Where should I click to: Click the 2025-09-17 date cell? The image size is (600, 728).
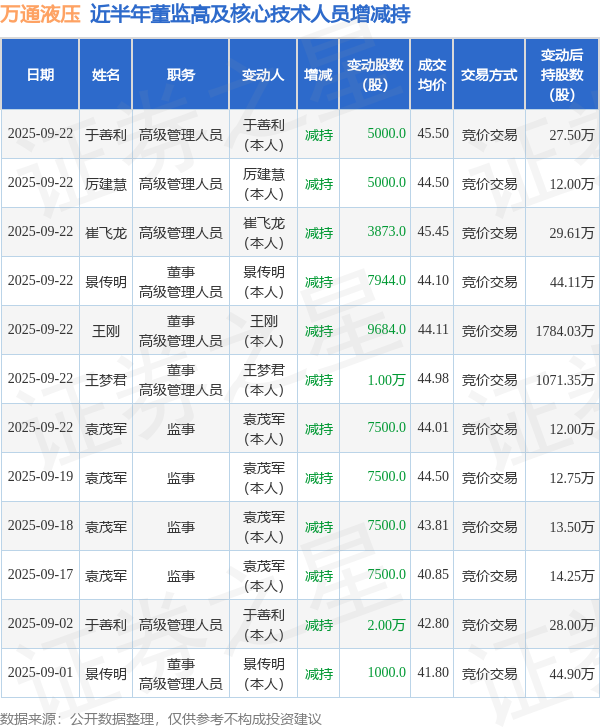[x=40, y=575]
